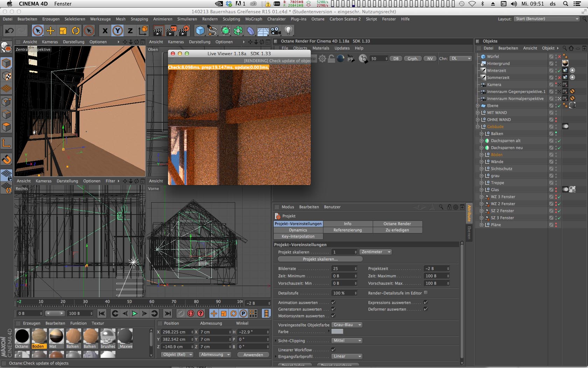Expand the MIT WAND tree node
This screenshot has height=368, width=588.
(478, 113)
